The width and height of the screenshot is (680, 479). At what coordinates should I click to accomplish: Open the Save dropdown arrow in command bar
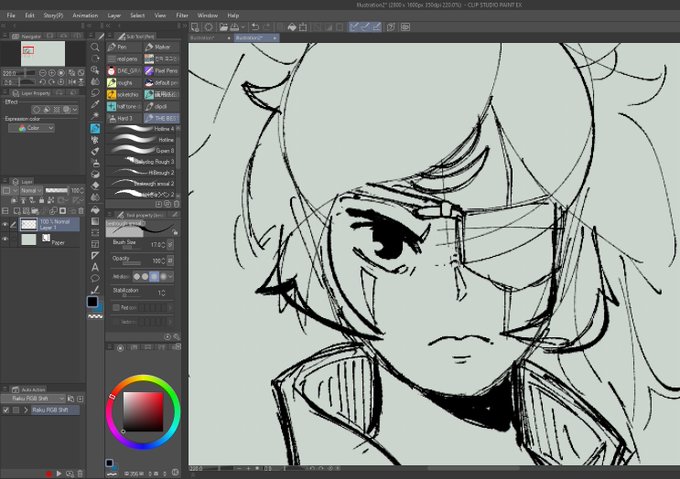[x=242, y=27]
